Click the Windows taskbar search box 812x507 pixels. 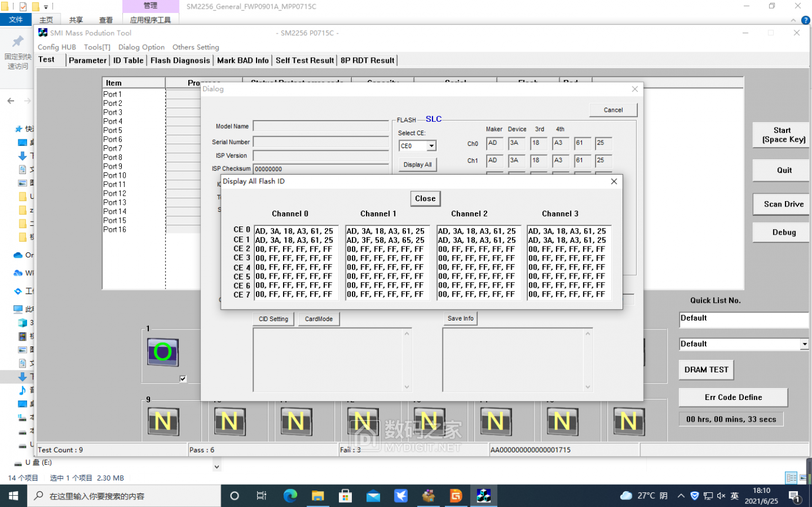(x=124, y=496)
